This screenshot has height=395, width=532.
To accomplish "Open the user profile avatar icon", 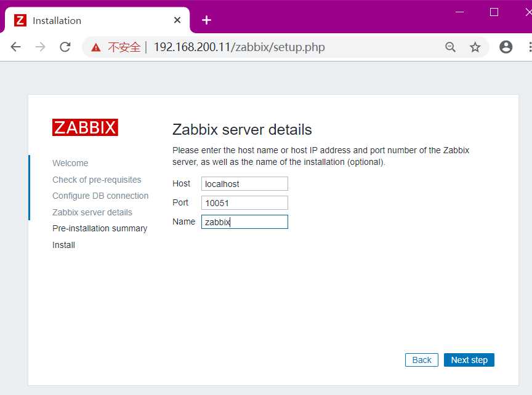I will [x=506, y=47].
